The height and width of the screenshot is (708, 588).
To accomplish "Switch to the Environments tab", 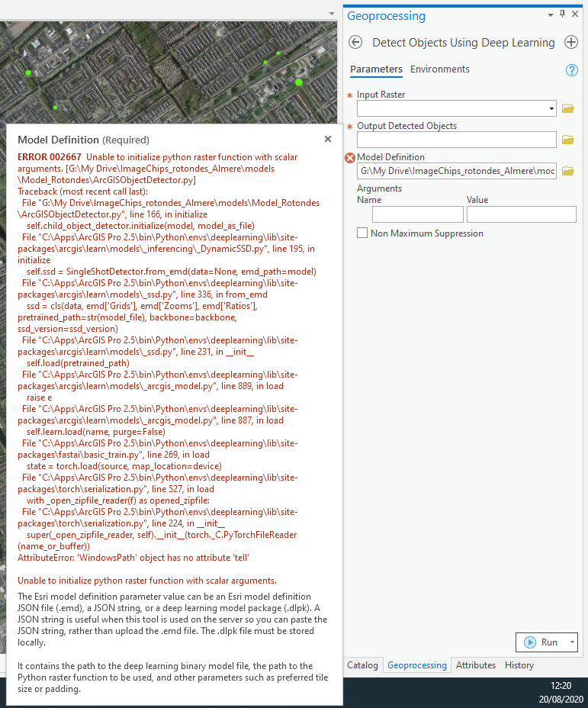I will [439, 69].
